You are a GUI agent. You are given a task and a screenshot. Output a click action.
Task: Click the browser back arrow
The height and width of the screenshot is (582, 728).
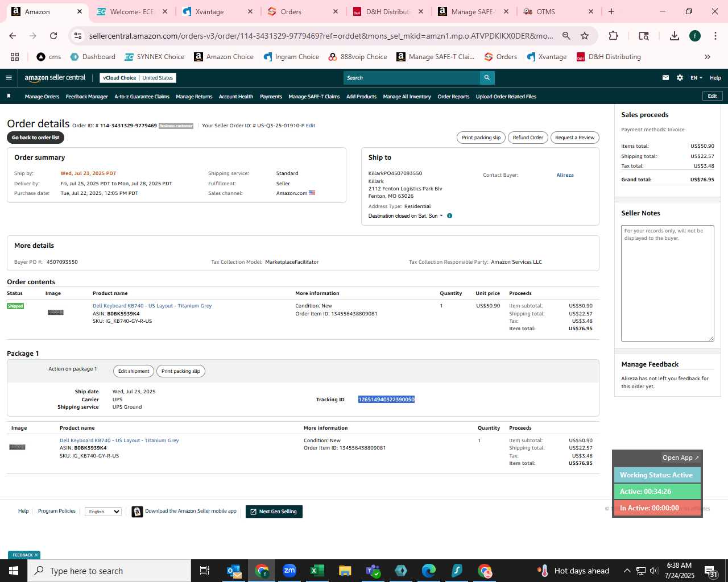click(x=13, y=36)
